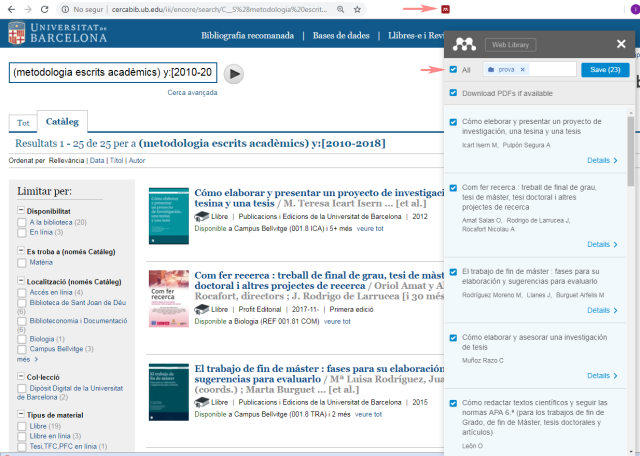Reload the page in the browser
This screenshot has width=640, height=456.
(44, 8)
